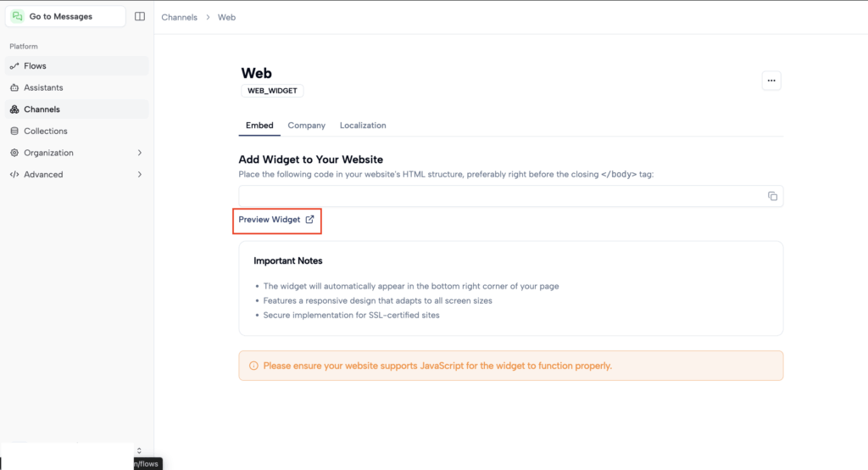Open Flows via its sidebar icon
This screenshot has height=470, width=868.
point(14,66)
